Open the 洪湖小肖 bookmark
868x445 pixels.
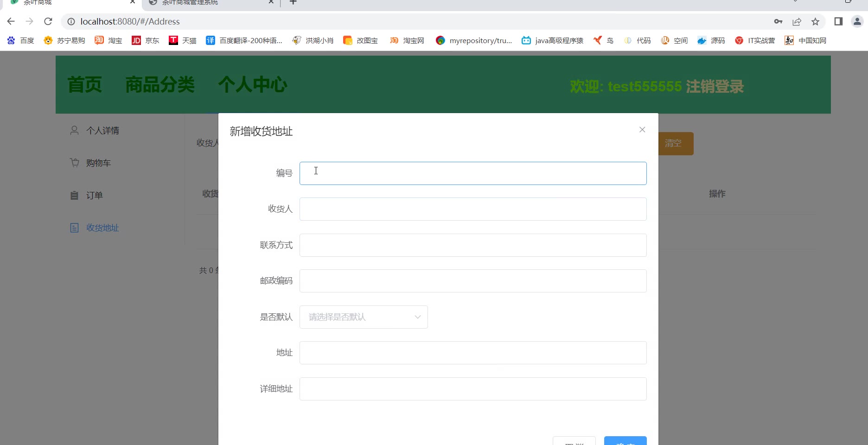(313, 41)
